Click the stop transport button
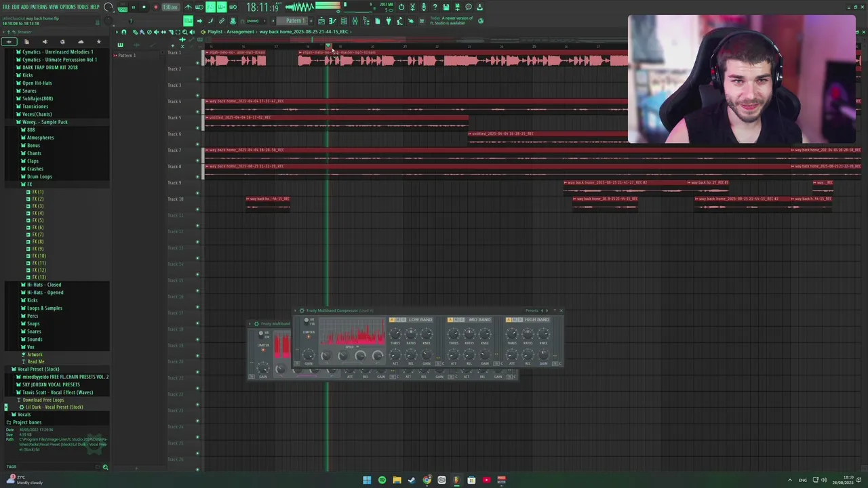The width and height of the screenshot is (868, 488). [144, 7]
